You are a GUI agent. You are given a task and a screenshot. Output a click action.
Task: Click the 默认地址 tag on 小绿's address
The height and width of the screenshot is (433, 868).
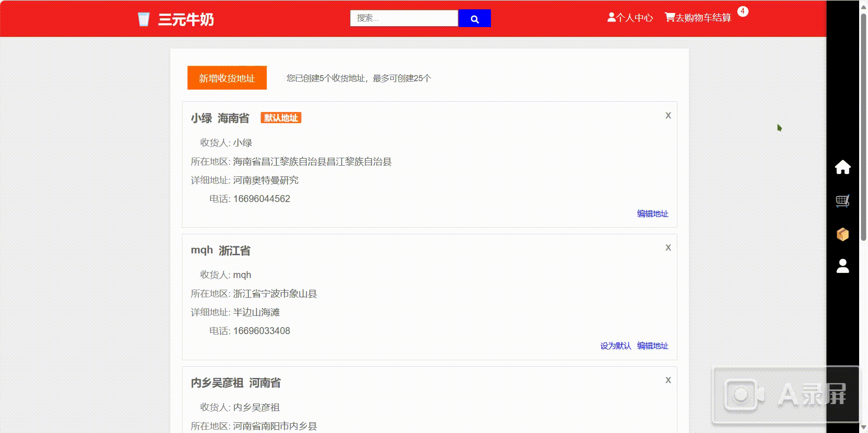(280, 118)
